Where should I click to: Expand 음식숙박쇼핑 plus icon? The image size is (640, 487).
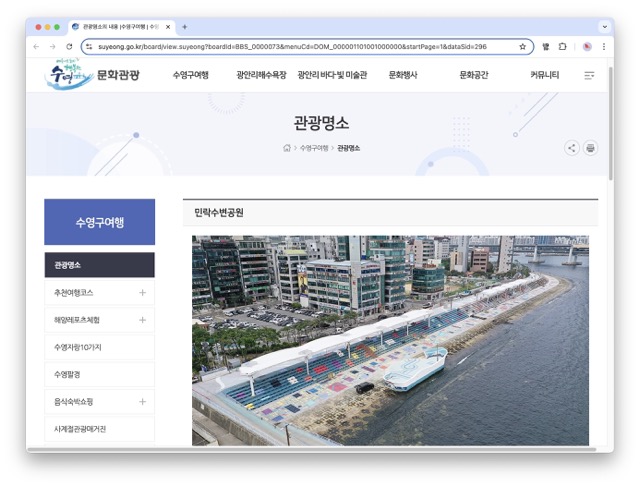[x=142, y=402]
